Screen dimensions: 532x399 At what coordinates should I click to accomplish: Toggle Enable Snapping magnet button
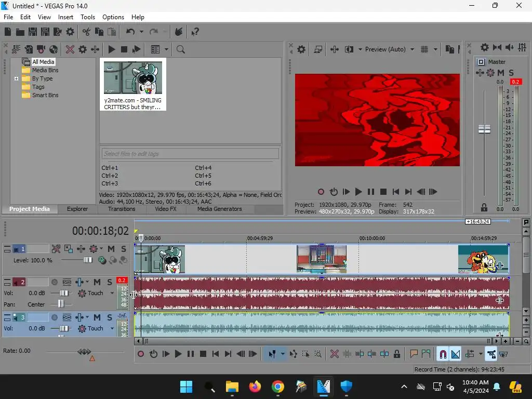[x=443, y=354]
